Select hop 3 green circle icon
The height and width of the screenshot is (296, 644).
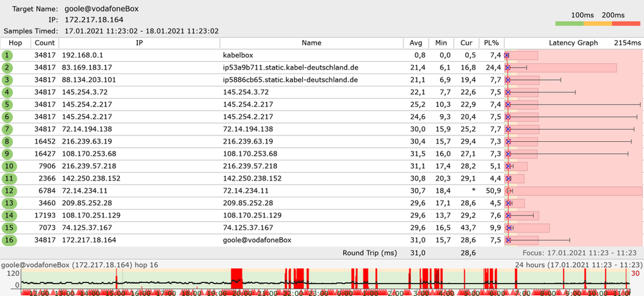7,80
